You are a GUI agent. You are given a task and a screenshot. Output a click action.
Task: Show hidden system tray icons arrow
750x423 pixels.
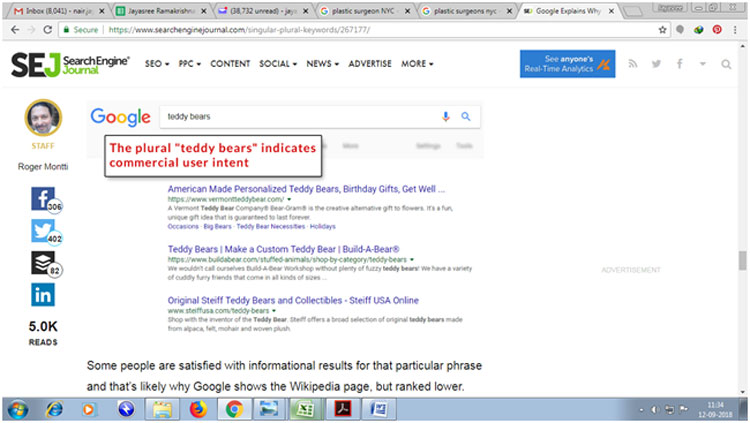[x=641, y=410]
